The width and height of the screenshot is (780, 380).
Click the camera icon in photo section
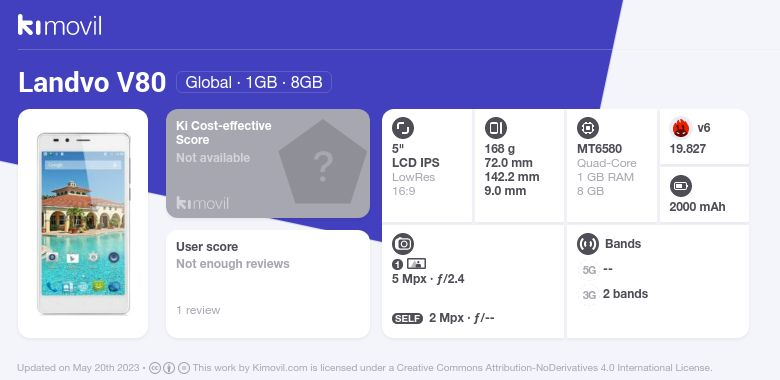(403, 244)
